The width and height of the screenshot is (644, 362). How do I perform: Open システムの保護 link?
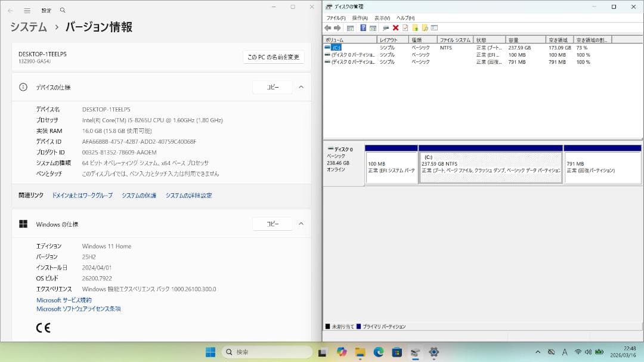coord(139,196)
